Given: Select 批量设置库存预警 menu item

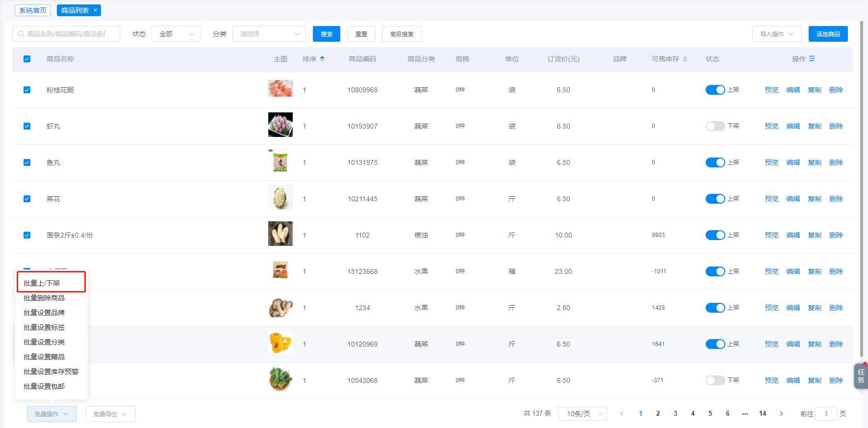Looking at the screenshot, I should click(51, 372).
